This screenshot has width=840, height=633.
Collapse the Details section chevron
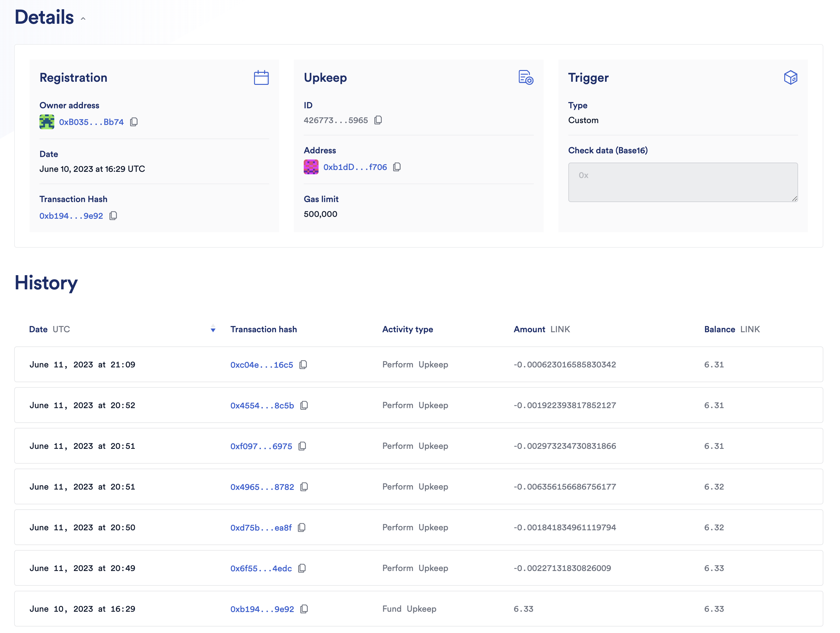click(x=83, y=19)
